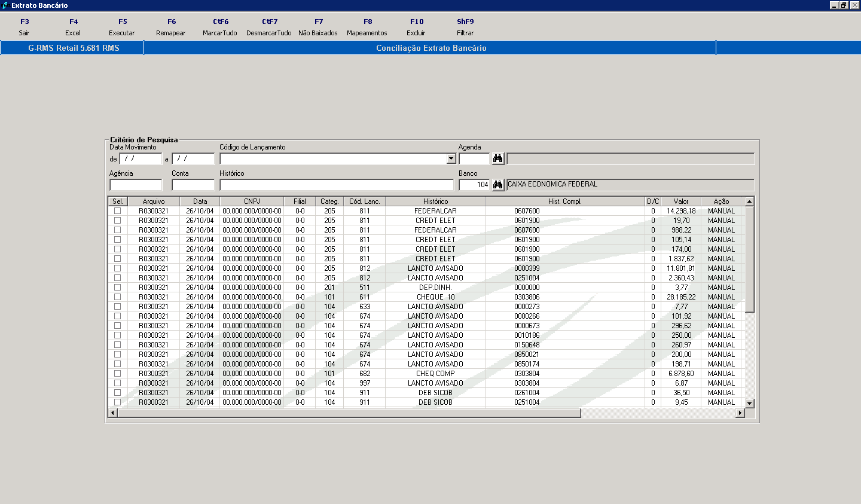This screenshot has height=504, width=861.
Task: Select the Hist. Compl. cell 0000399
Action: pyautogui.click(x=565, y=268)
